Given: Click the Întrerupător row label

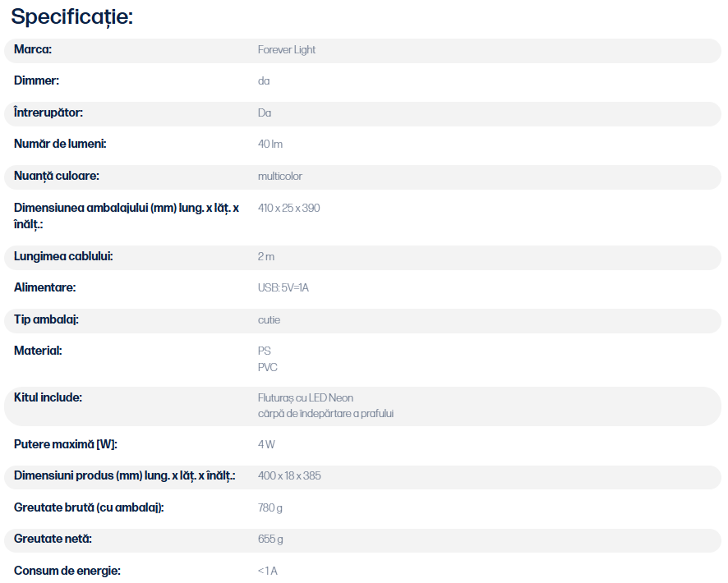Looking at the screenshot, I should 48,112.
